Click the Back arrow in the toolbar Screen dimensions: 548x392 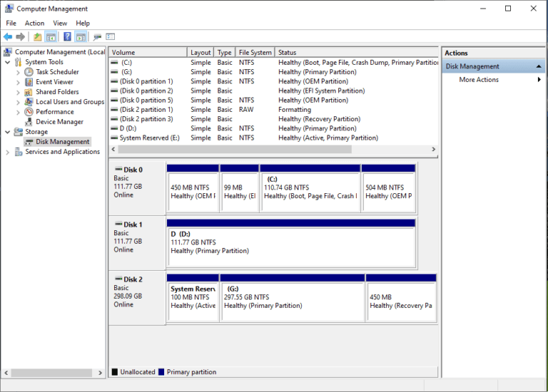(x=8, y=36)
